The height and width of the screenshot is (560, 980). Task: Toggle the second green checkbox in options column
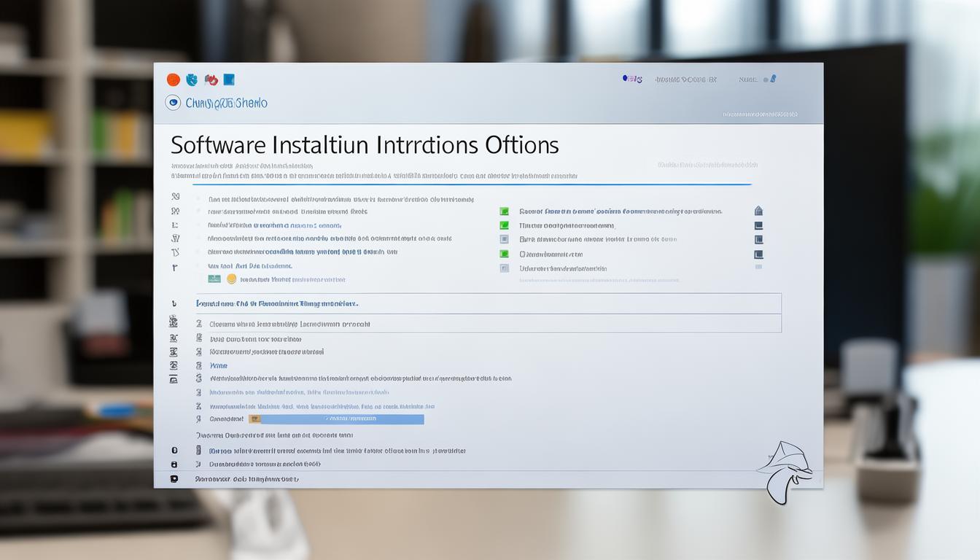click(504, 226)
